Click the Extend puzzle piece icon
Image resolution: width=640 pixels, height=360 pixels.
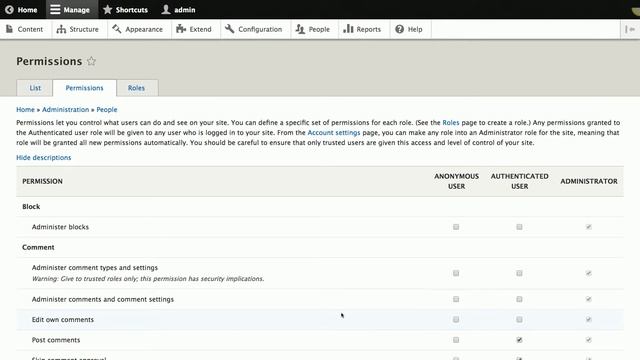pyautogui.click(x=181, y=29)
